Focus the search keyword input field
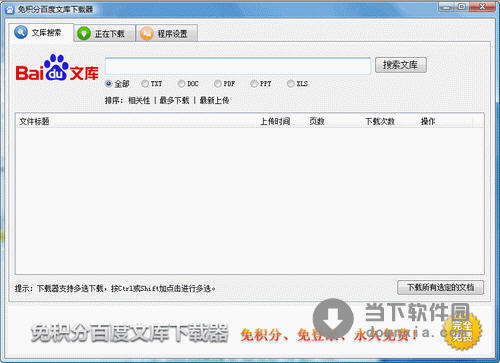 click(x=238, y=66)
